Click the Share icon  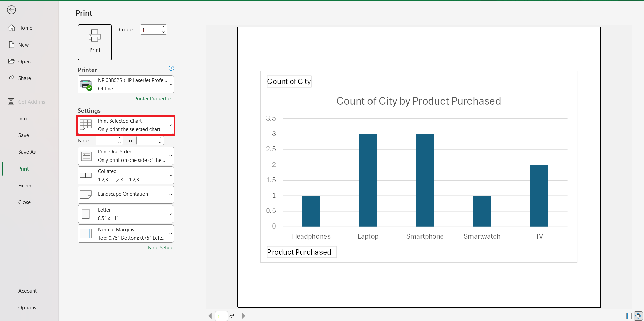pyautogui.click(x=11, y=78)
